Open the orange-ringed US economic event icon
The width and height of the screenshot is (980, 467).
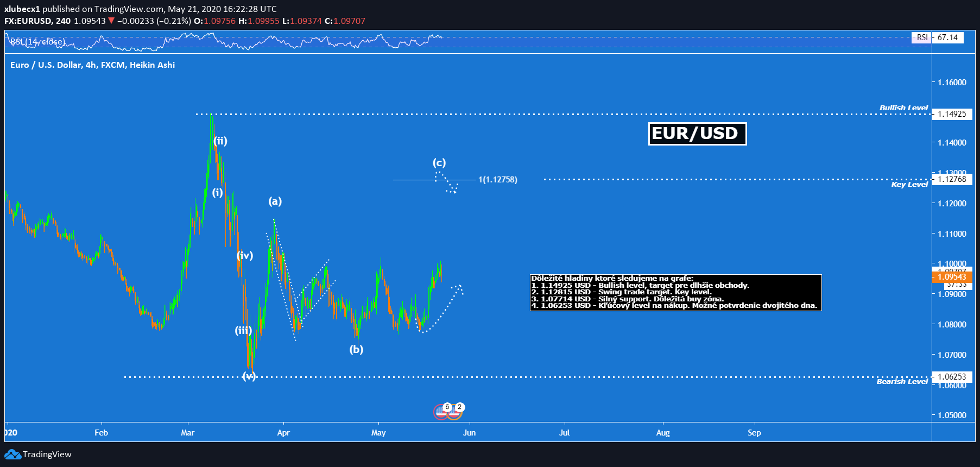click(454, 413)
